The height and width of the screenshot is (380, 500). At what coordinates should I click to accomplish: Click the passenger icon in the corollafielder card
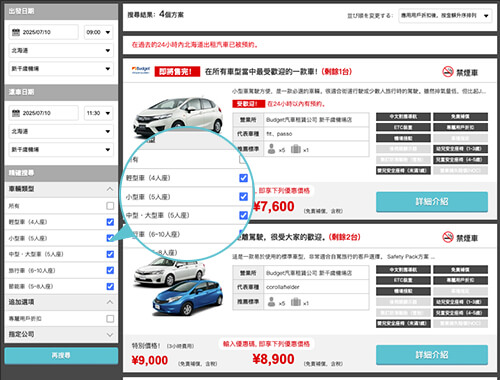point(272,302)
